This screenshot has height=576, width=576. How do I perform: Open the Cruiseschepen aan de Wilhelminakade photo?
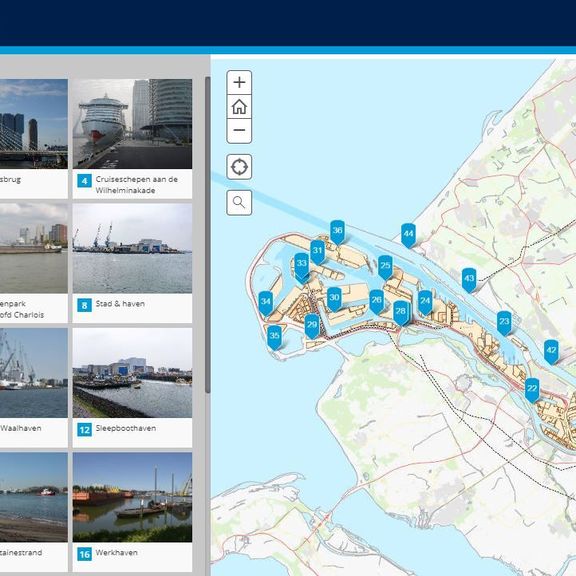132,124
